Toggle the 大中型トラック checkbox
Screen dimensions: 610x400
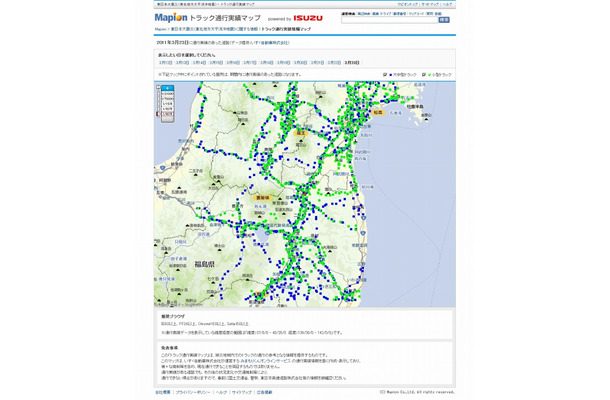pyautogui.click(x=385, y=74)
